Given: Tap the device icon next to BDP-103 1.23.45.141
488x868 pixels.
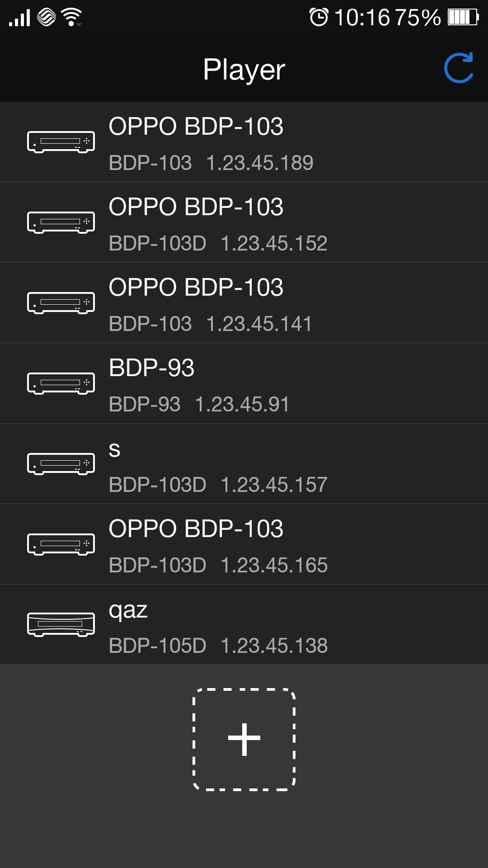Looking at the screenshot, I should [61, 302].
